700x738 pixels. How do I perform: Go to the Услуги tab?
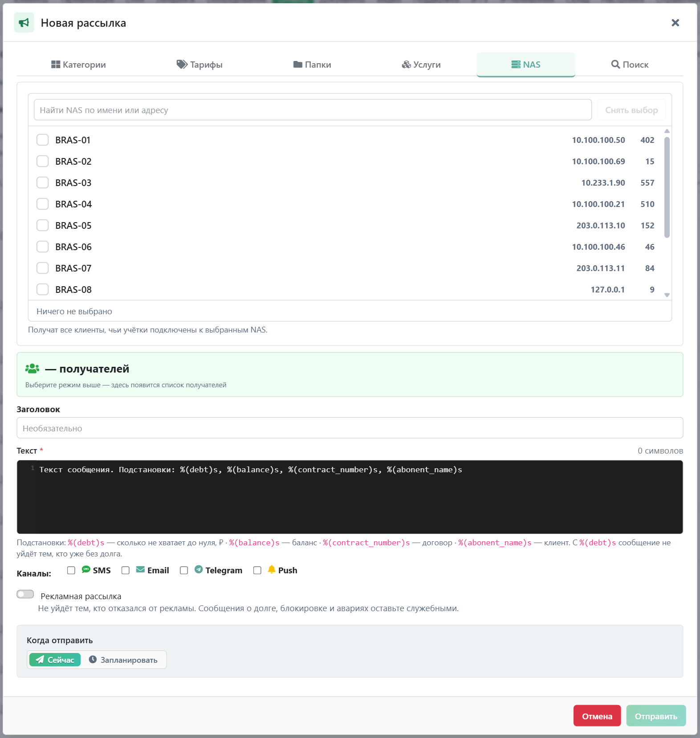coord(421,65)
